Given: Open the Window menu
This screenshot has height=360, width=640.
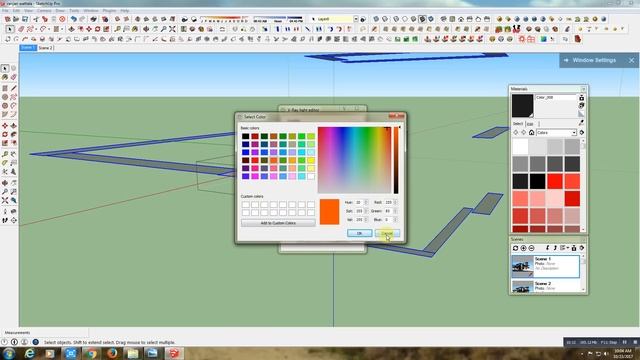Looking at the screenshot, I should (x=91, y=11).
